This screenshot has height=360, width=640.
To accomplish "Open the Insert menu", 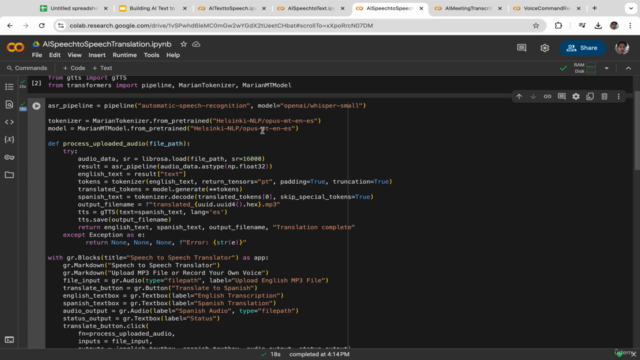I will coord(97,55).
